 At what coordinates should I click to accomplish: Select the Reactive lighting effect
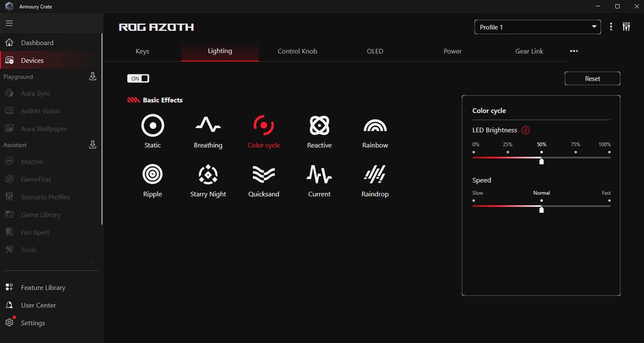click(319, 126)
